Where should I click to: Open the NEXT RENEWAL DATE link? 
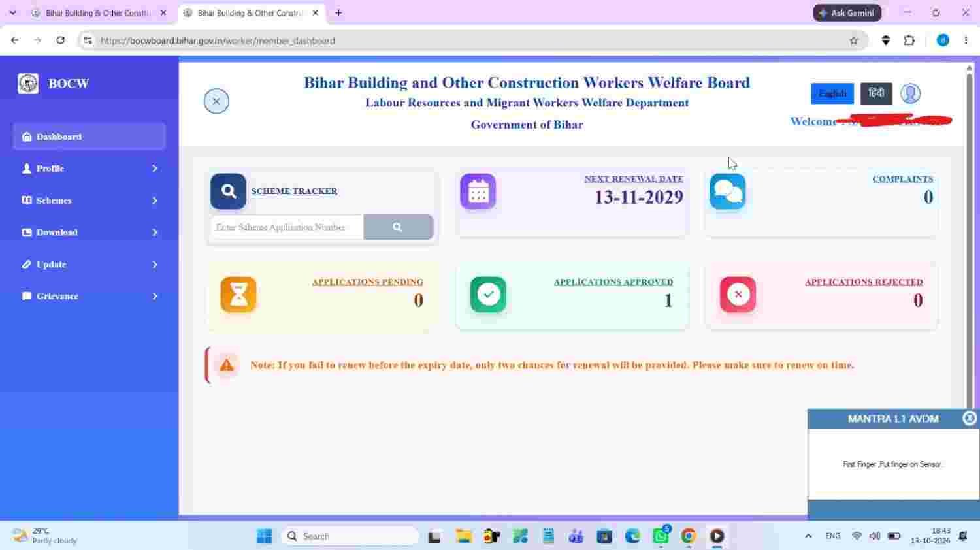[634, 179]
